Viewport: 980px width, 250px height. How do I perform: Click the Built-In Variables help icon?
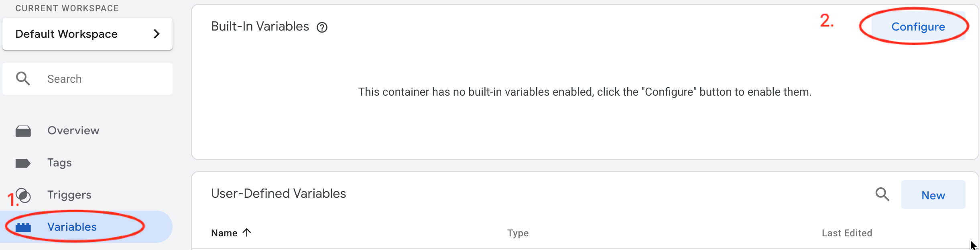click(322, 27)
